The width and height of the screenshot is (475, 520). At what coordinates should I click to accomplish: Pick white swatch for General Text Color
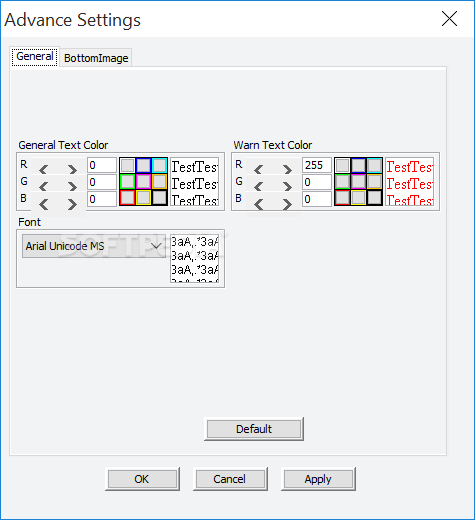click(x=127, y=165)
